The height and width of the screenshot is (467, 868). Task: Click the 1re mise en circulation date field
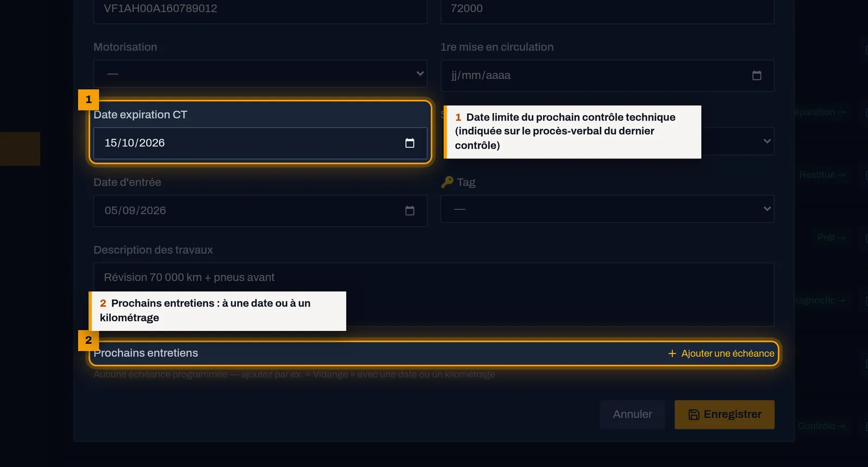click(607, 75)
